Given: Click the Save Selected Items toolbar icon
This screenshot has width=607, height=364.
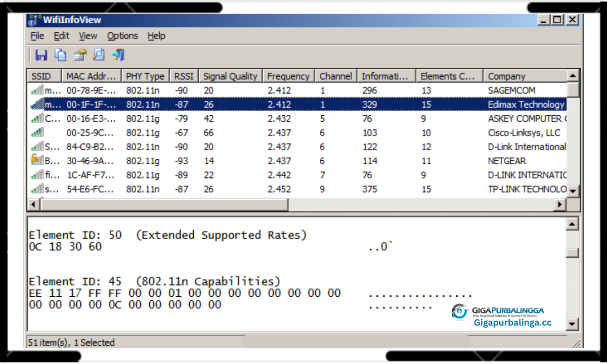Looking at the screenshot, I should 41,55.
